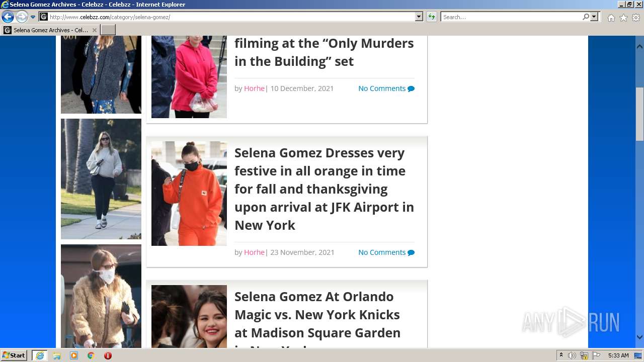Click the magnifier search icon

click(586, 17)
